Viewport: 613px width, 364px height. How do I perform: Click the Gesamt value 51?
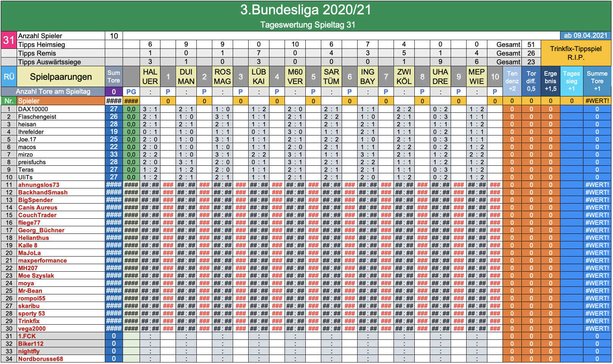click(x=531, y=45)
